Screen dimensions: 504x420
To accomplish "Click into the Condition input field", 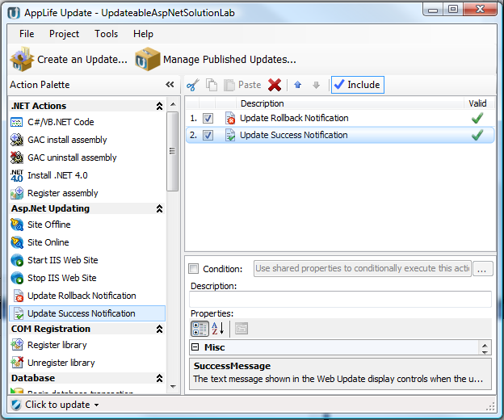I will click(x=362, y=269).
